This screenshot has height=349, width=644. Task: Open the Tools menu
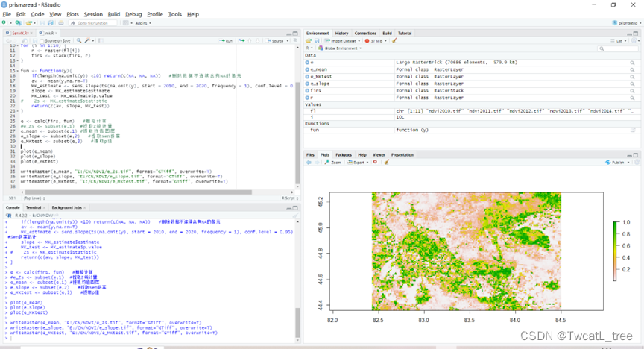point(175,14)
